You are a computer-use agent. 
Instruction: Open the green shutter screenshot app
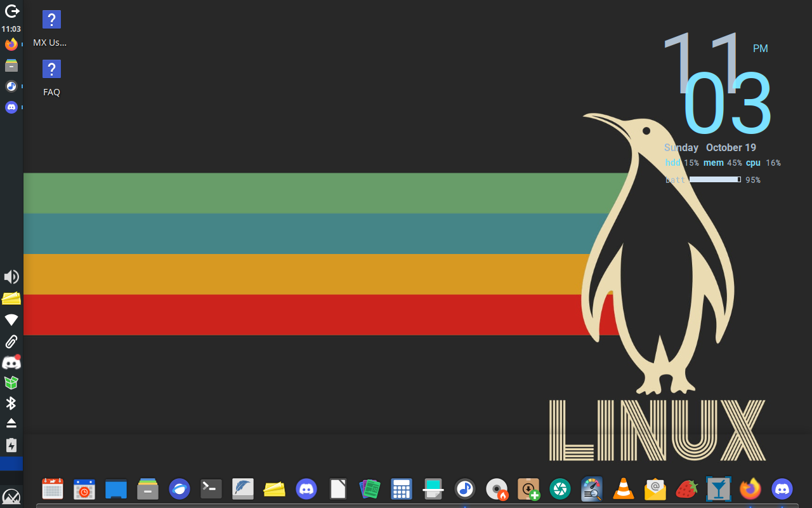[x=560, y=489]
